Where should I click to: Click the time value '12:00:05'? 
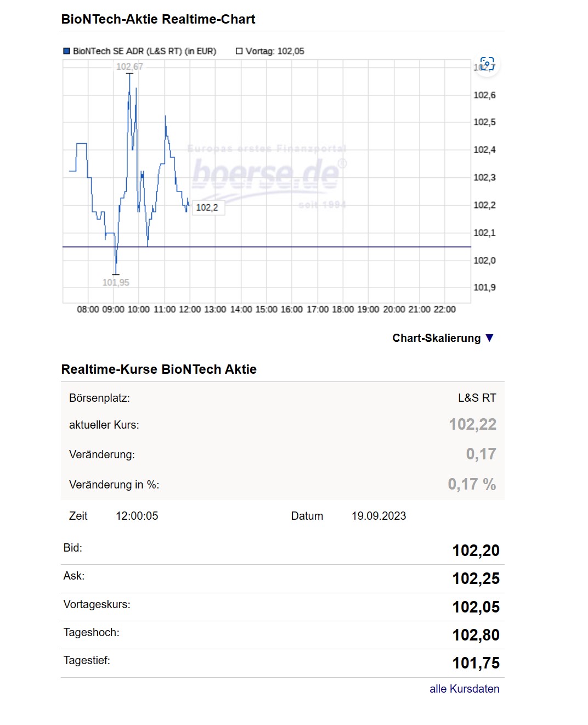click(x=137, y=516)
